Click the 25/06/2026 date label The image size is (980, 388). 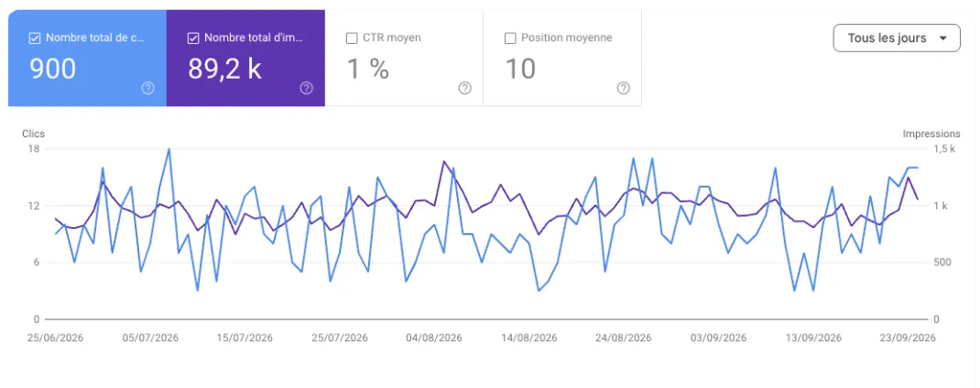[55, 338]
